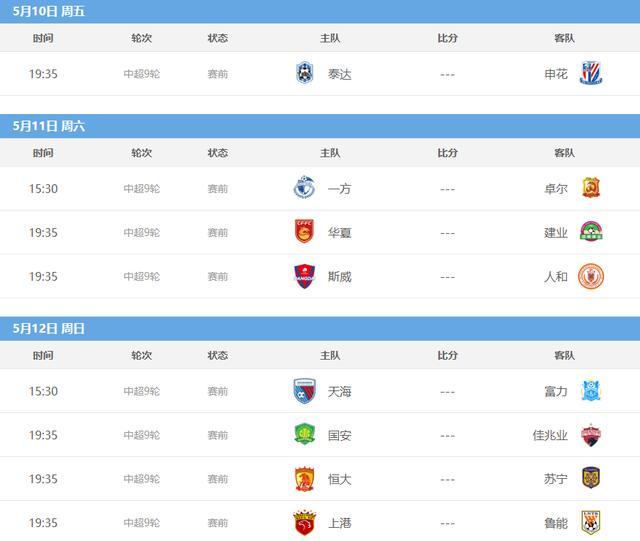Viewport: 640px width, 541px height.
Task: Click 中超9轮 in the 国安 match row
Action: [x=142, y=435]
